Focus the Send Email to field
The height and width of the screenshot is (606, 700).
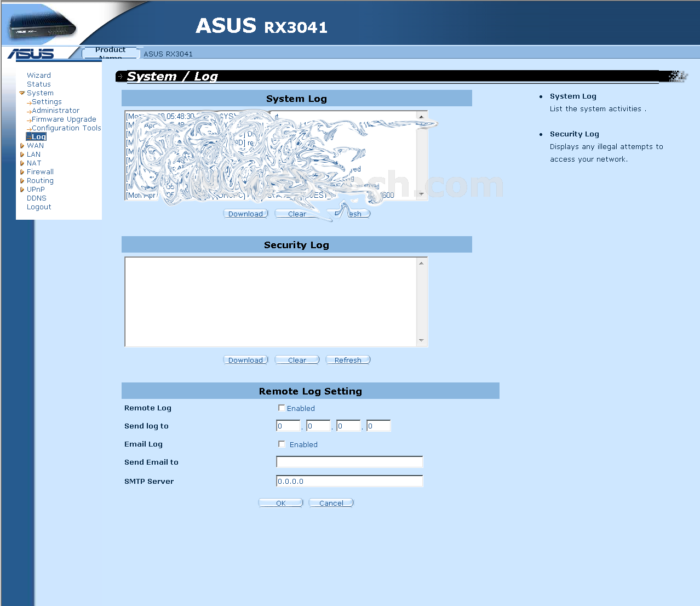(349, 462)
